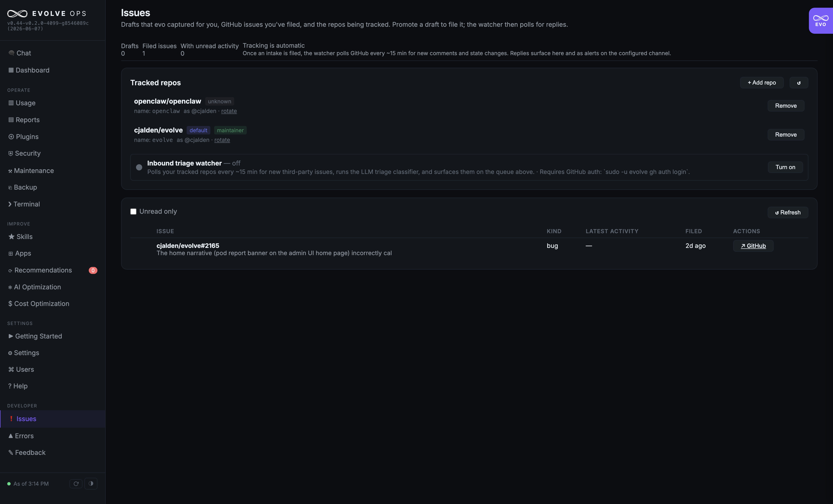833x504 pixels.
Task: Open Skills via its star icon
Action: click(12, 237)
